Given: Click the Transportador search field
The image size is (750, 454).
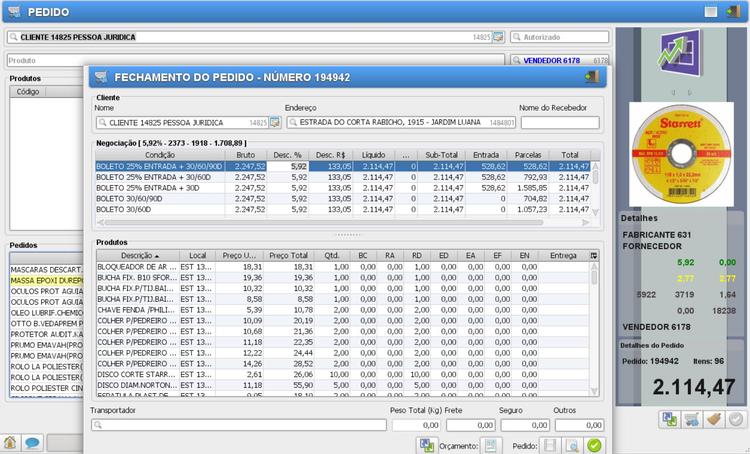Looking at the screenshot, I should click(x=238, y=425).
